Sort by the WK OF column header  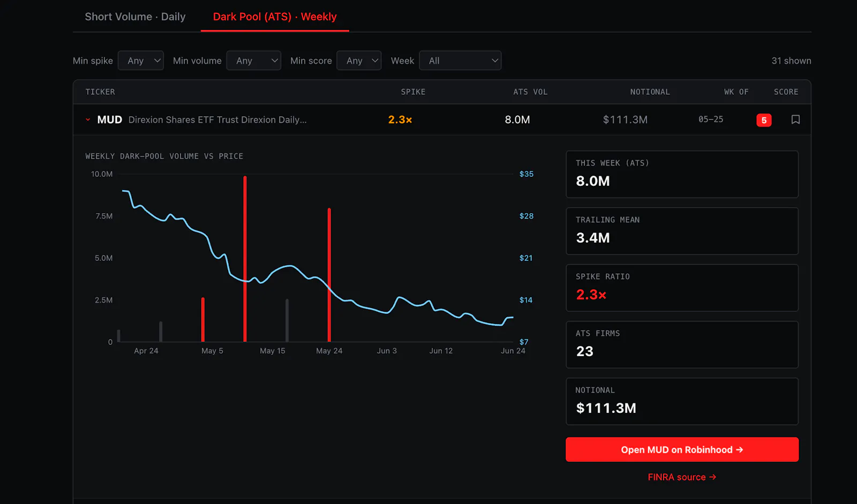736,92
